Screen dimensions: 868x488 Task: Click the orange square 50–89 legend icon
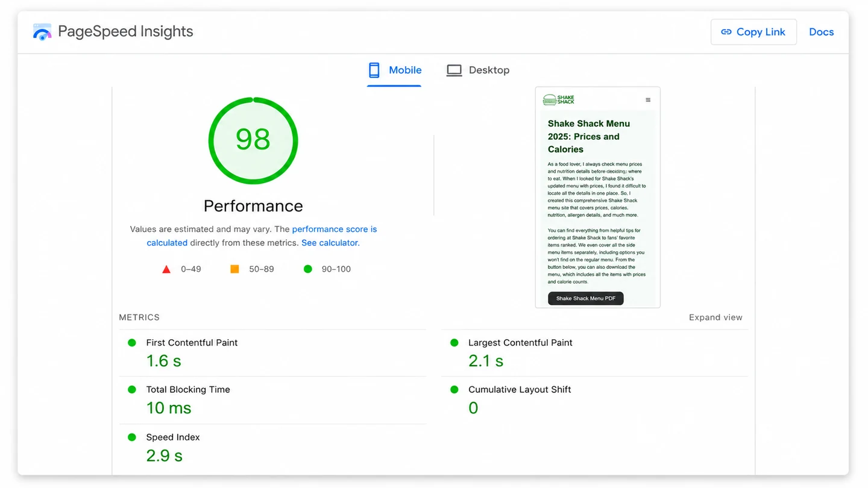234,269
